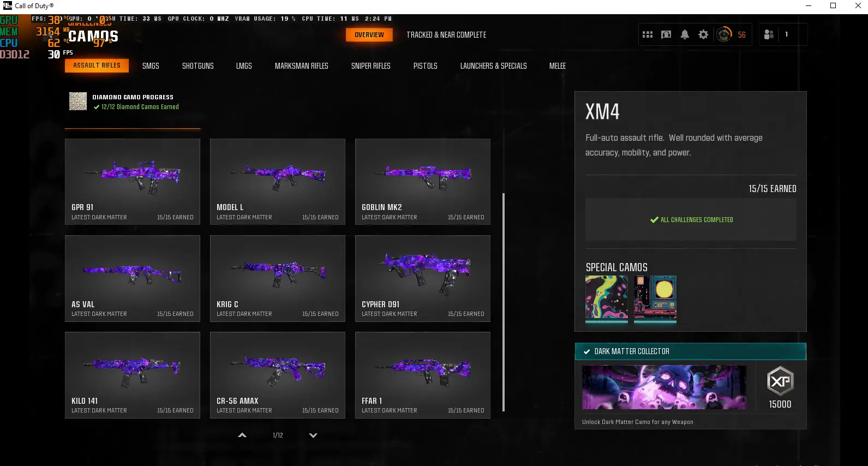
Task: Open settings with the gear icon
Action: point(703,34)
